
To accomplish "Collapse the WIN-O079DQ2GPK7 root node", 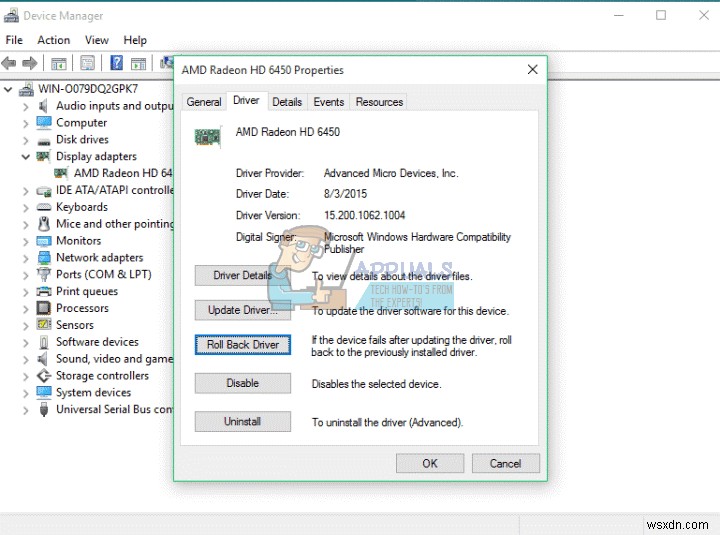I will (x=8, y=90).
